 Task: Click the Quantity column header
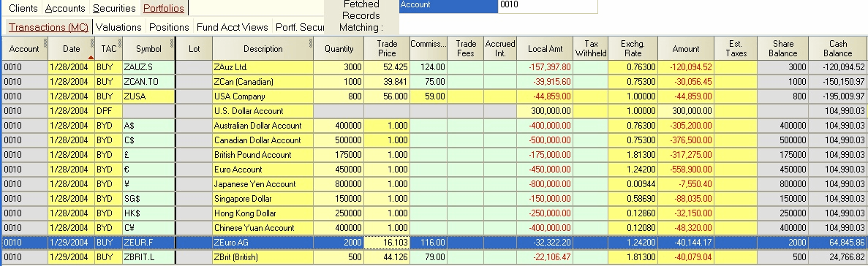pyautogui.click(x=339, y=49)
